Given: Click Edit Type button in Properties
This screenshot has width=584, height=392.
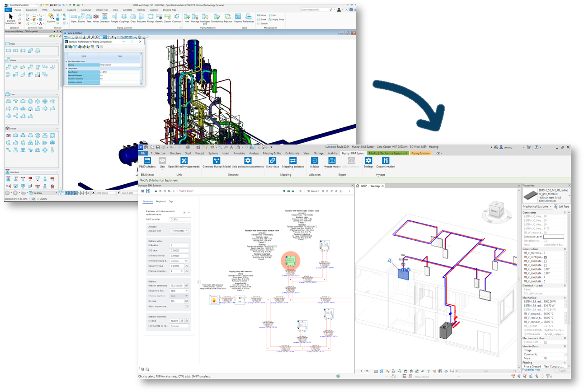Looking at the screenshot, I should click(561, 206).
